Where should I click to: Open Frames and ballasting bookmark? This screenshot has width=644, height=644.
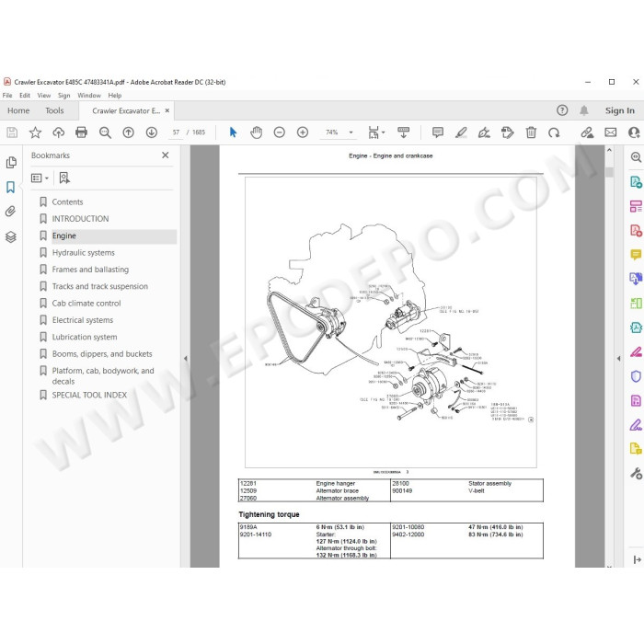click(x=90, y=270)
